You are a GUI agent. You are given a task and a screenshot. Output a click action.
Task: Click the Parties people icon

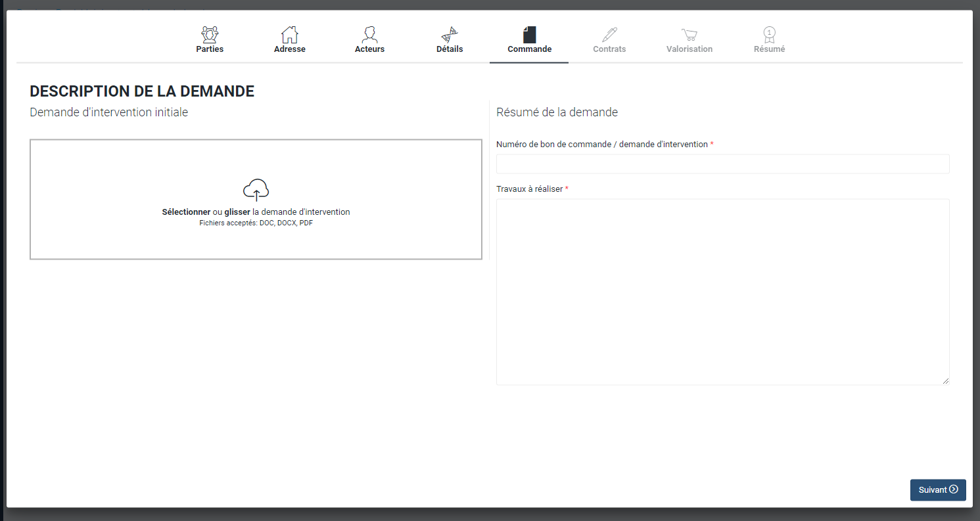pyautogui.click(x=210, y=34)
